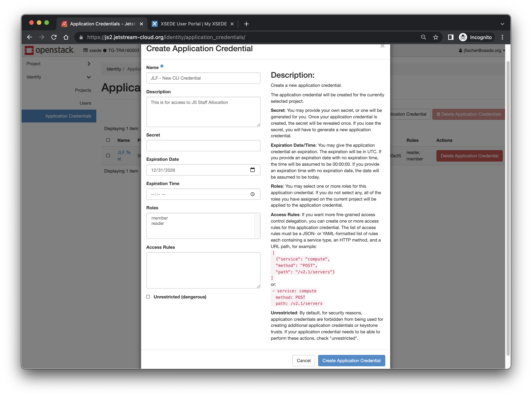
Task: Open the calendar picker in Expiration Date
Action: click(x=252, y=170)
